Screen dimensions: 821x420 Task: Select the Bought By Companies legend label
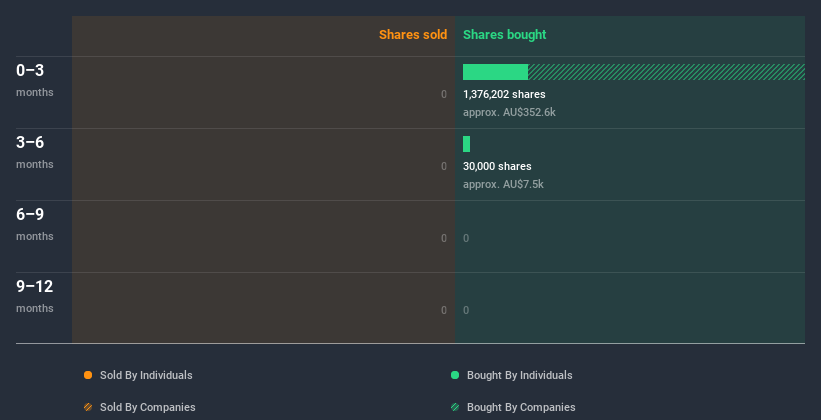click(521, 407)
